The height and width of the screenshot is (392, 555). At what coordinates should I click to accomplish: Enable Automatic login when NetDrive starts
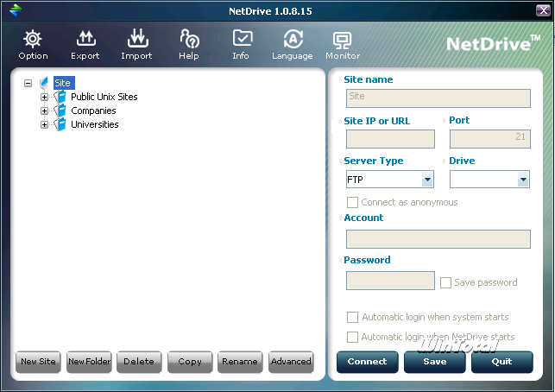(x=352, y=337)
